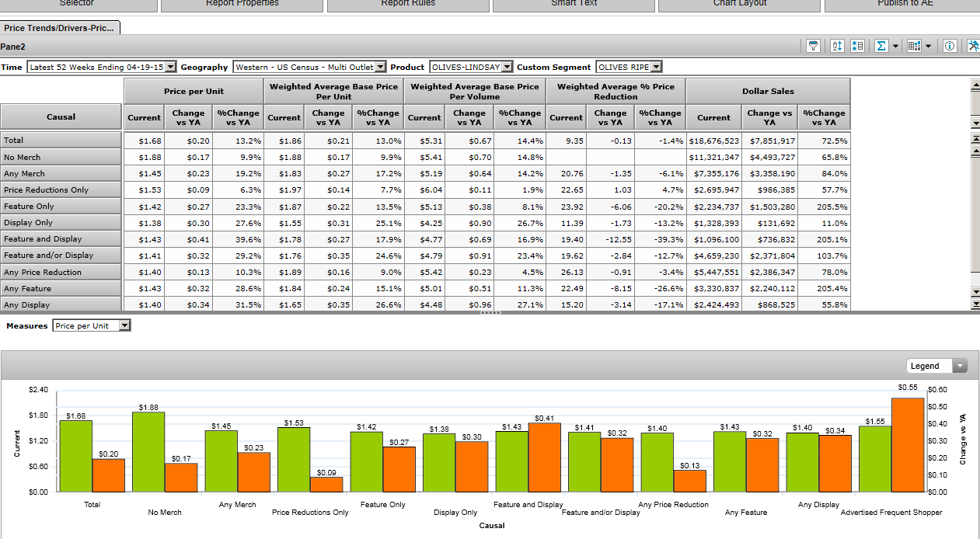Click the Feature Only row header
Screen dimensions: 980x539
[61, 207]
